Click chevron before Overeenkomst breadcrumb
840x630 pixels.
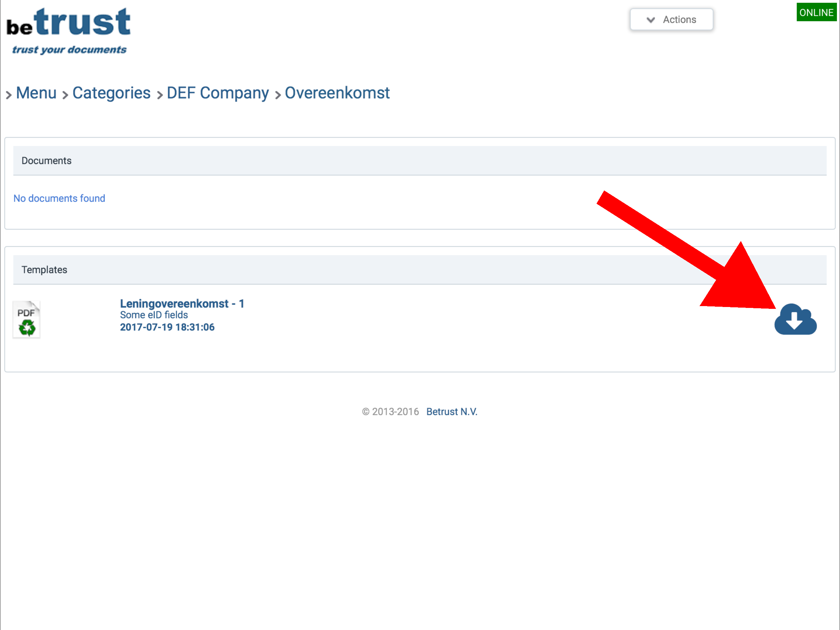coord(278,95)
